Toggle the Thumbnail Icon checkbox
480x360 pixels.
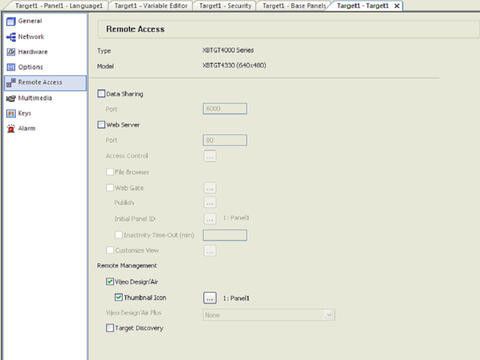(118, 297)
